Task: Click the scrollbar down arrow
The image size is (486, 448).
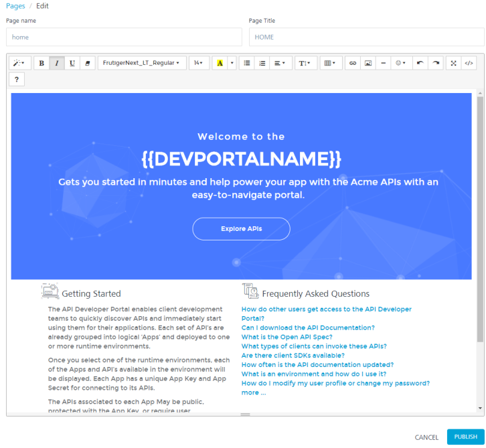Action: click(480, 408)
